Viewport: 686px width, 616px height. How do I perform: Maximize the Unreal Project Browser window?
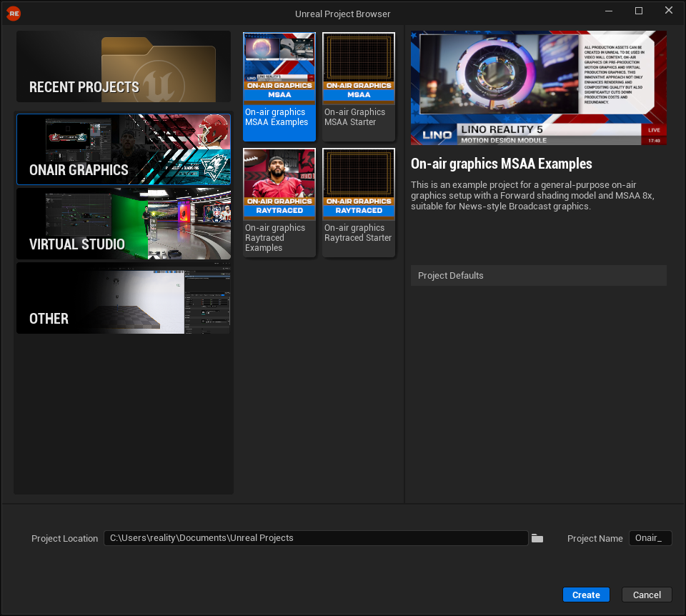tap(639, 11)
